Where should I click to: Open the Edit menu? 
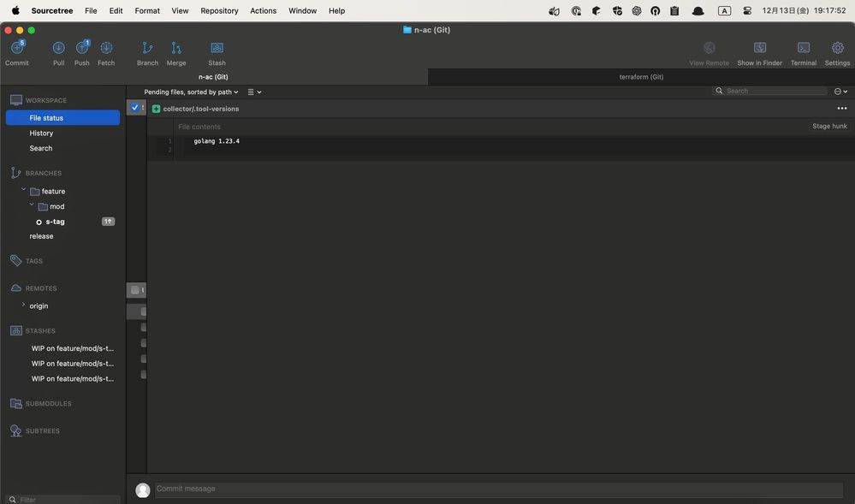[x=116, y=10]
